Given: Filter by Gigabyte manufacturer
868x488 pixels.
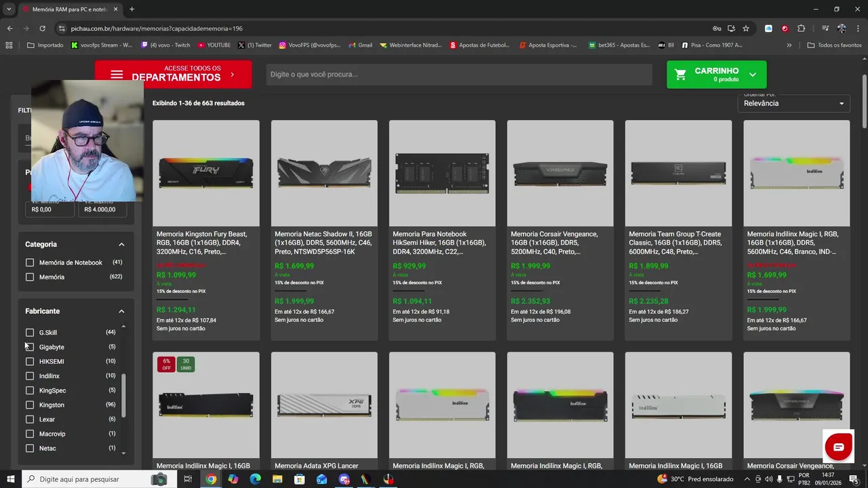Looking at the screenshot, I should pyautogui.click(x=30, y=347).
